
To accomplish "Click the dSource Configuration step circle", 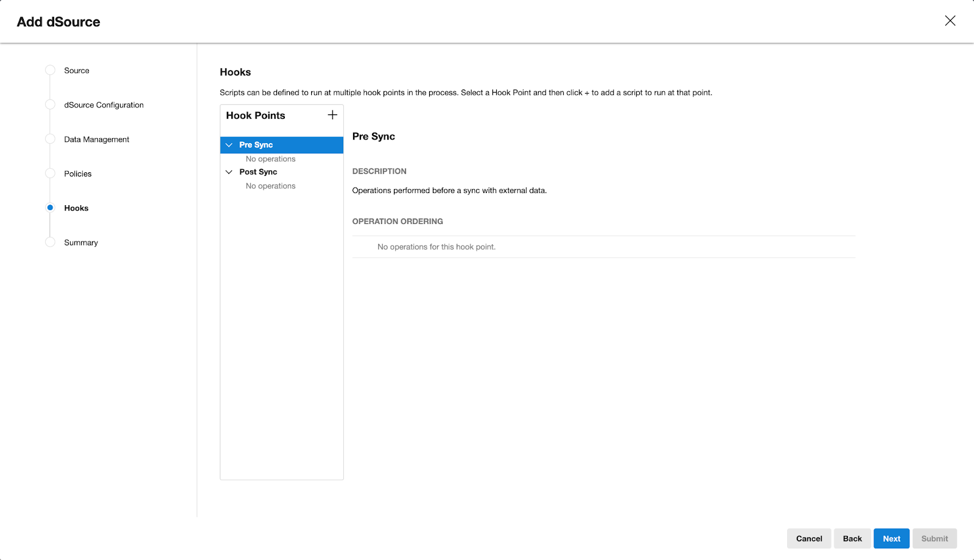I will (51, 105).
